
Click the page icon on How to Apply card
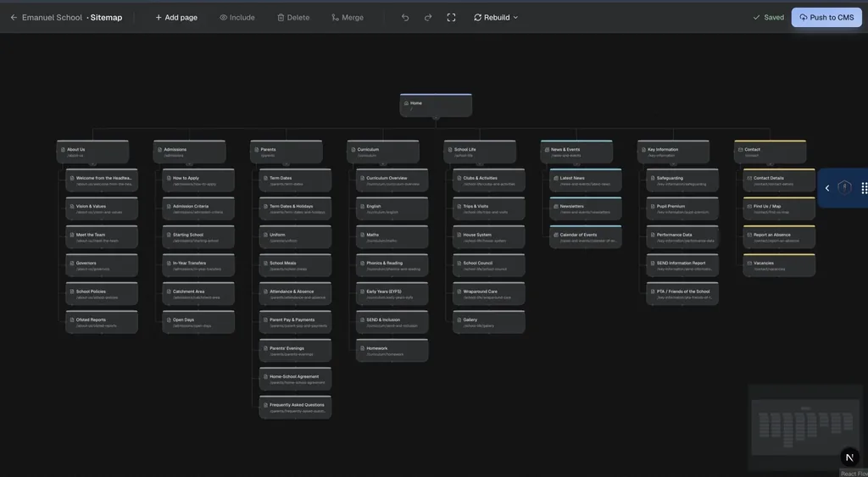point(169,178)
